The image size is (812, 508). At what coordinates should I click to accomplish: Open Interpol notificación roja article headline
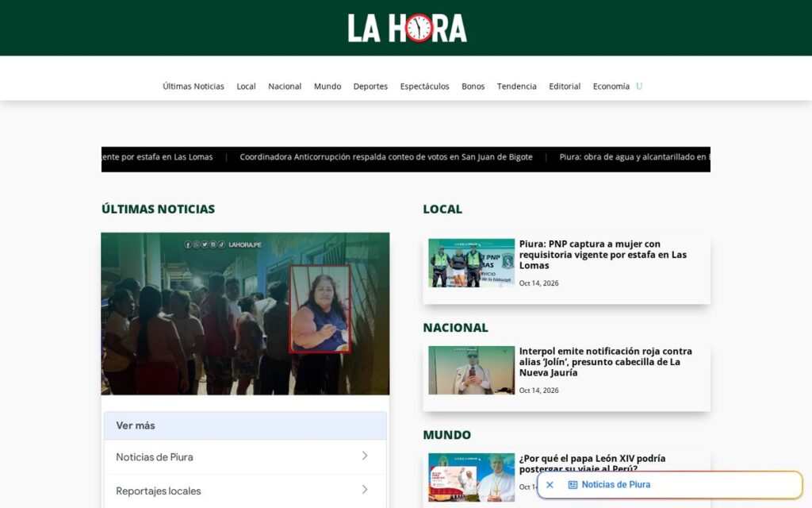[x=605, y=362]
